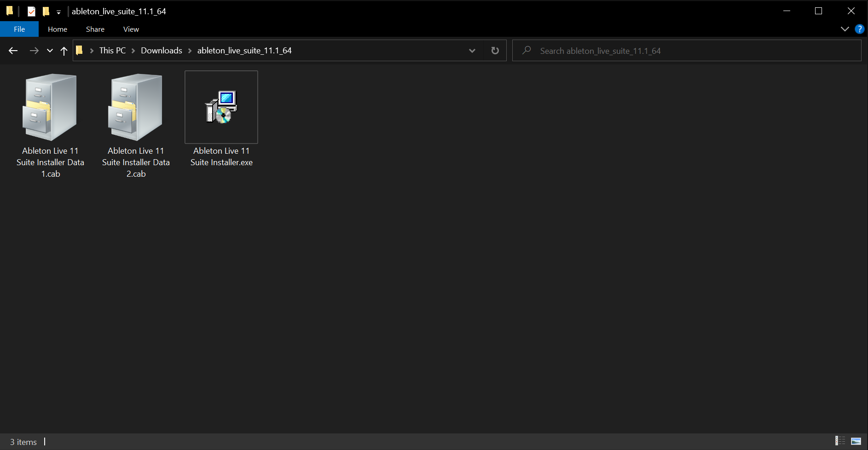
Task: Select Ableton Live 11 Suite Installer.exe icon
Action: coord(221,107)
